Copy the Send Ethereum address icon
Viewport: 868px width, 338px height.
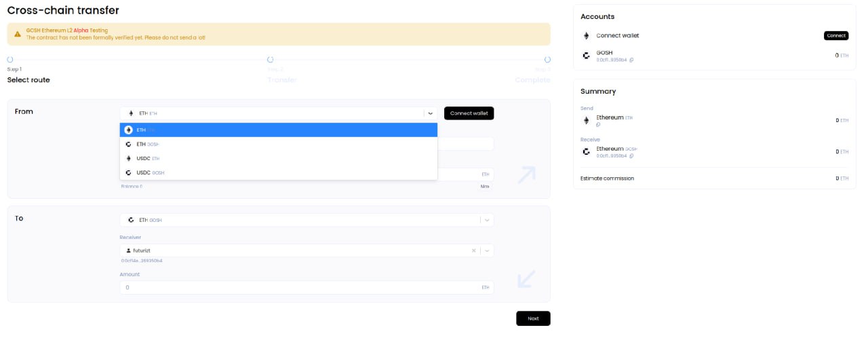click(x=598, y=125)
